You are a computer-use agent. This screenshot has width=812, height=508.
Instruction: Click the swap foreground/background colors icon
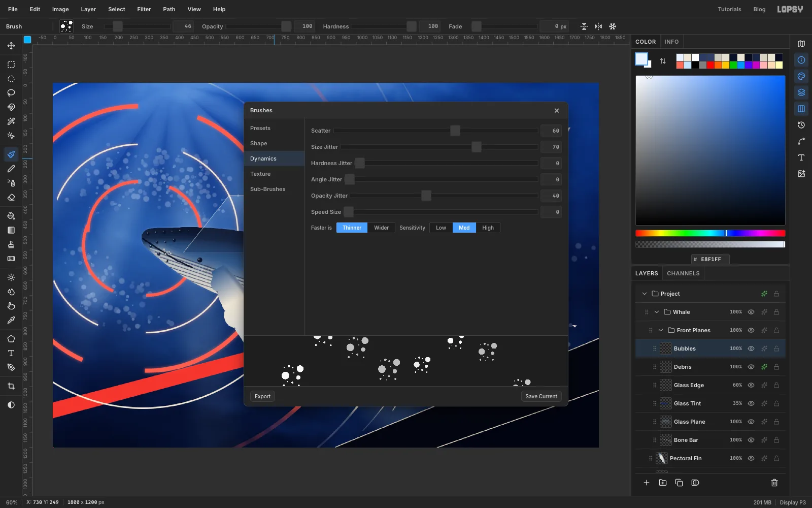663,61
